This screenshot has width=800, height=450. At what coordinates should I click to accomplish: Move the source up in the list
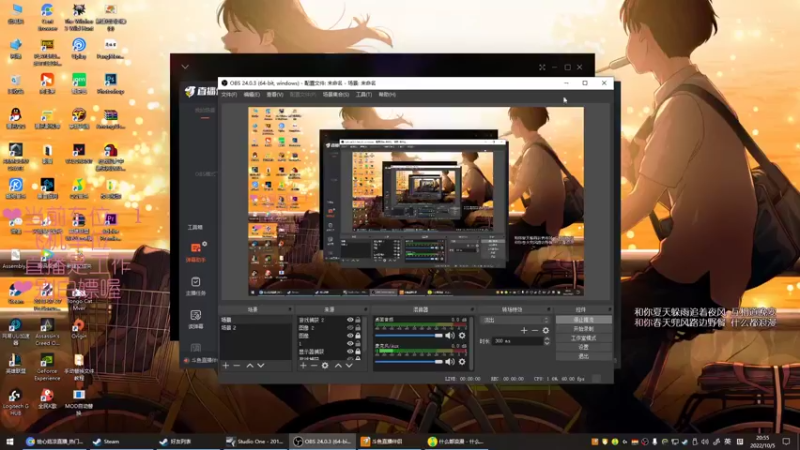[338, 365]
